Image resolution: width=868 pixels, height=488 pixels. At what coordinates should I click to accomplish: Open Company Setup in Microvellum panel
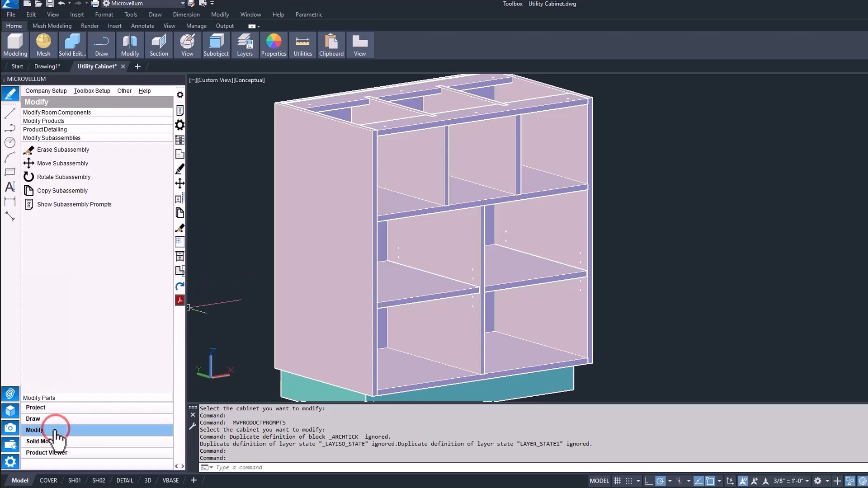coord(46,91)
